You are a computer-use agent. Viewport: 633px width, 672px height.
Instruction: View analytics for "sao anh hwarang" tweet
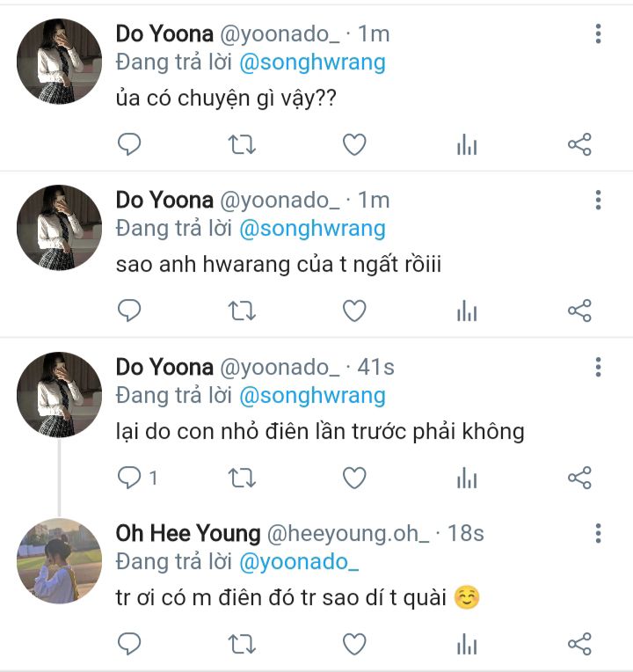467,311
